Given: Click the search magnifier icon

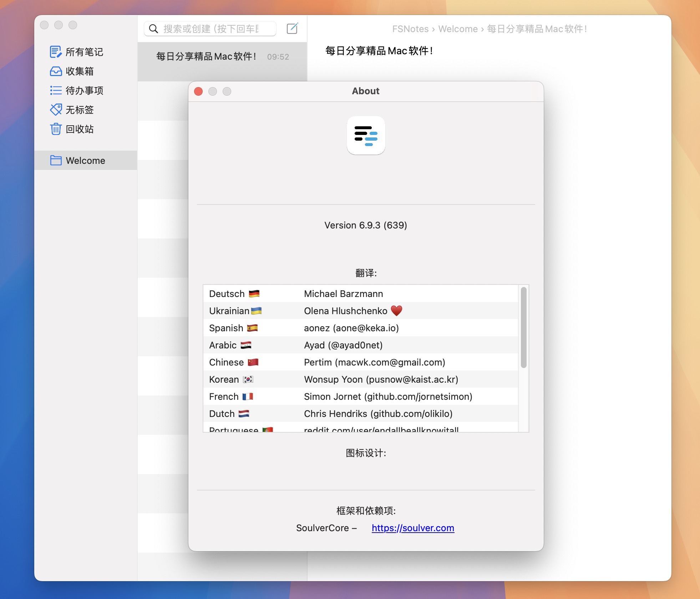Looking at the screenshot, I should 153,29.
